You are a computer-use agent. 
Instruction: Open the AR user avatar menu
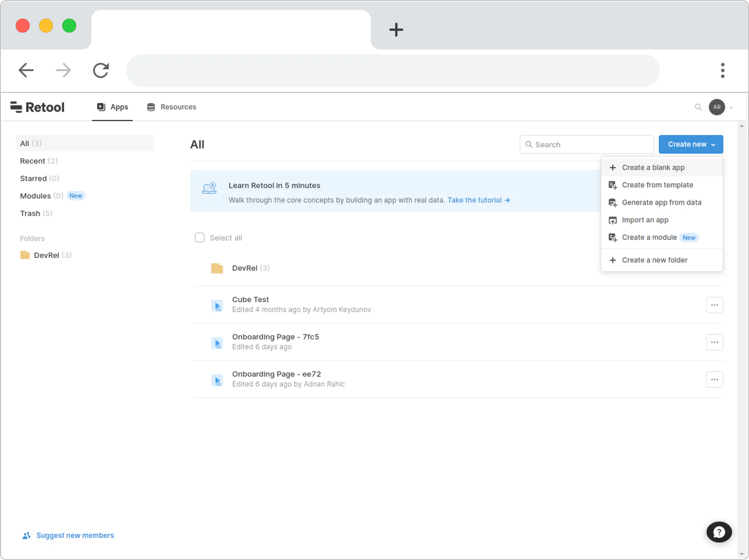click(717, 107)
